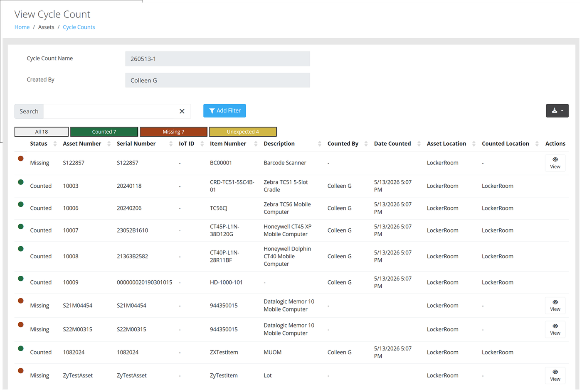The image size is (582, 392).
Task: Click item number BC00001
Action: [x=221, y=163]
